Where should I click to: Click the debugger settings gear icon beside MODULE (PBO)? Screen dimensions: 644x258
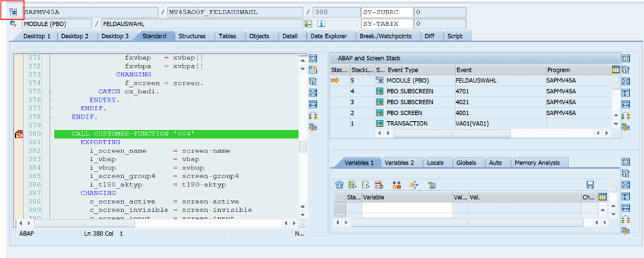[13, 24]
